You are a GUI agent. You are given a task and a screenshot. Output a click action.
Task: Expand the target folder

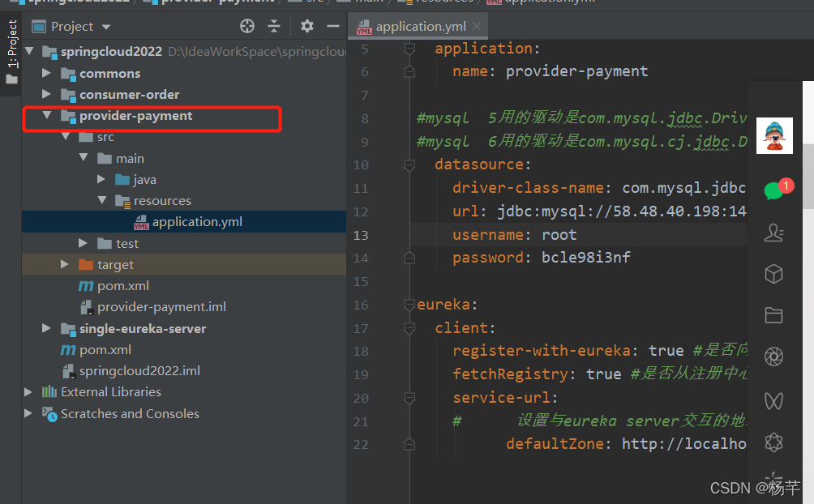click(x=64, y=264)
